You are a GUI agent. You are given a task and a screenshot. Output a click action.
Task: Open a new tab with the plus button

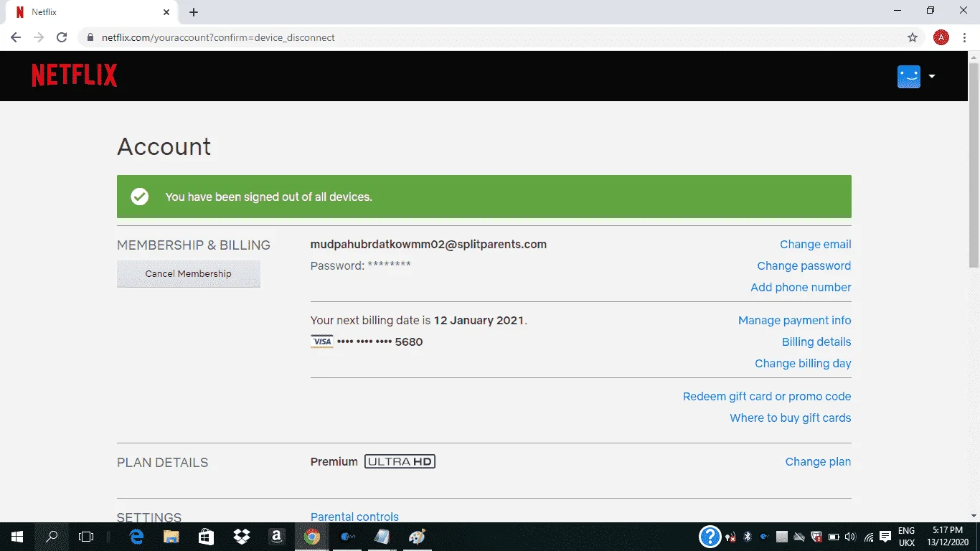tap(194, 12)
